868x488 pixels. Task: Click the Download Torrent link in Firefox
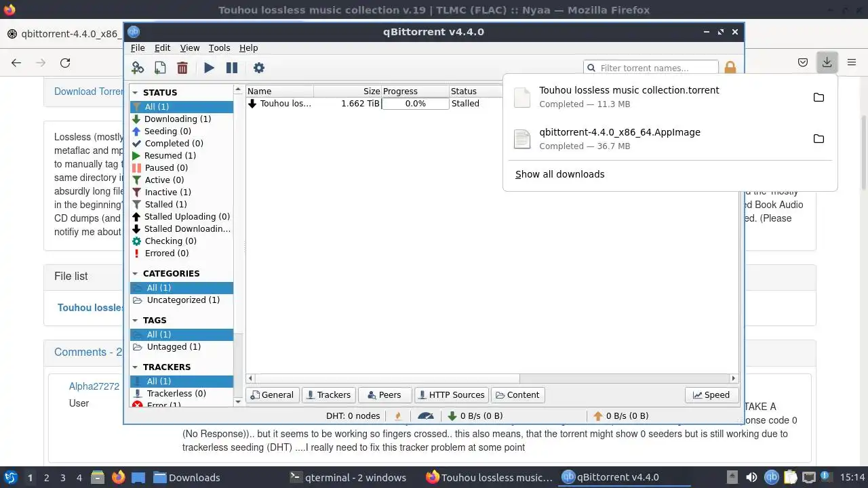89,91
